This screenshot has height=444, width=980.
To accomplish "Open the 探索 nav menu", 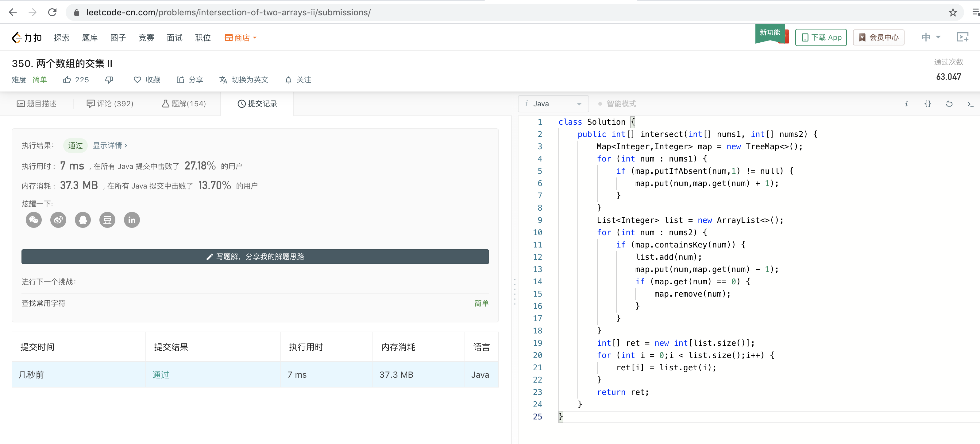I will [62, 37].
